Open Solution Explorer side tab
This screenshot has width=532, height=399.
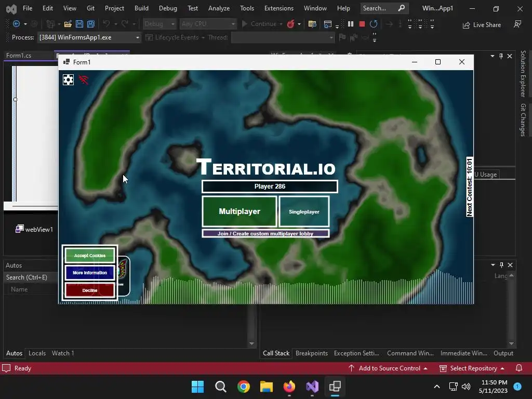pyautogui.click(x=523, y=74)
